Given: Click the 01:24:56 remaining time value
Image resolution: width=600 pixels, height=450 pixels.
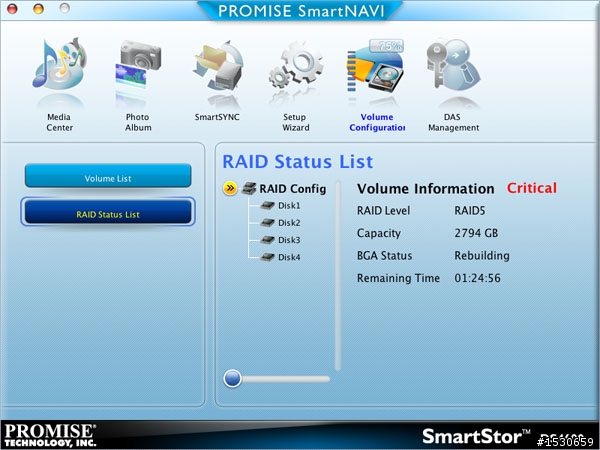Looking at the screenshot, I should pos(477,278).
